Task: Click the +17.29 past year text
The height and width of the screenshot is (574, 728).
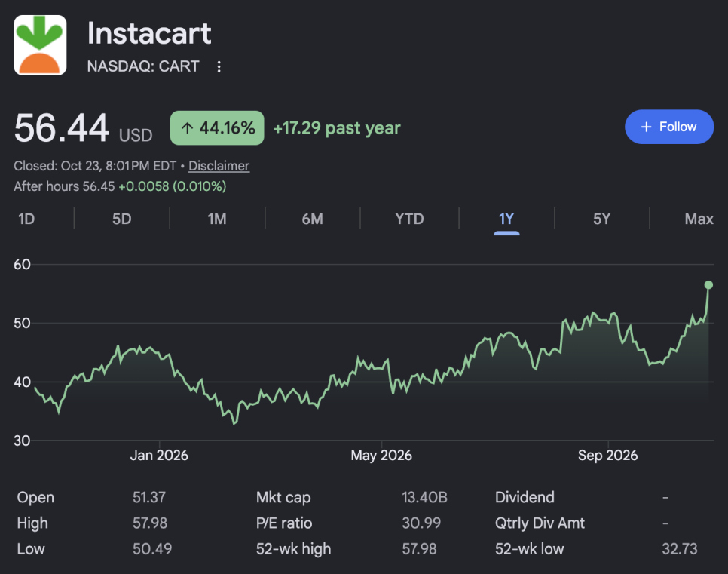Action: [x=337, y=127]
